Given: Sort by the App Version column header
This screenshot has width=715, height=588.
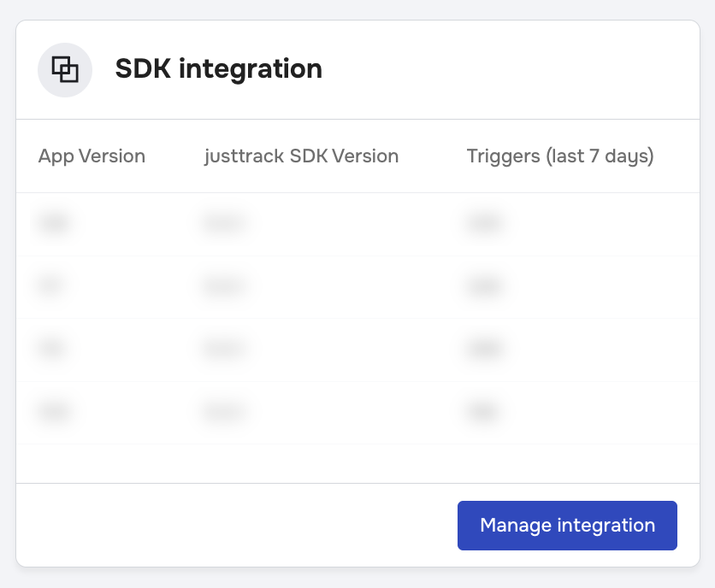Looking at the screenshot, I should 92,156.
